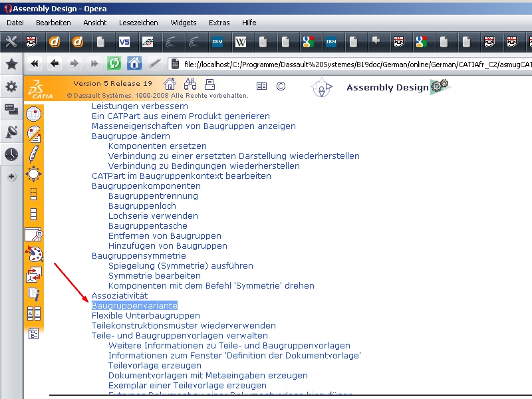532x399 pixels.
Task: Open the book contents icon
Action: click(x=261, y=86)
